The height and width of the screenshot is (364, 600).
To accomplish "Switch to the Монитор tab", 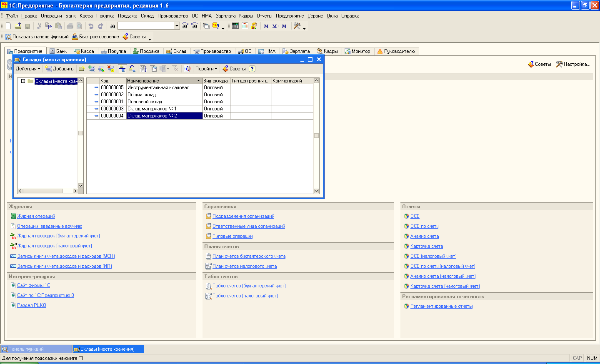I will coord(357,51).
